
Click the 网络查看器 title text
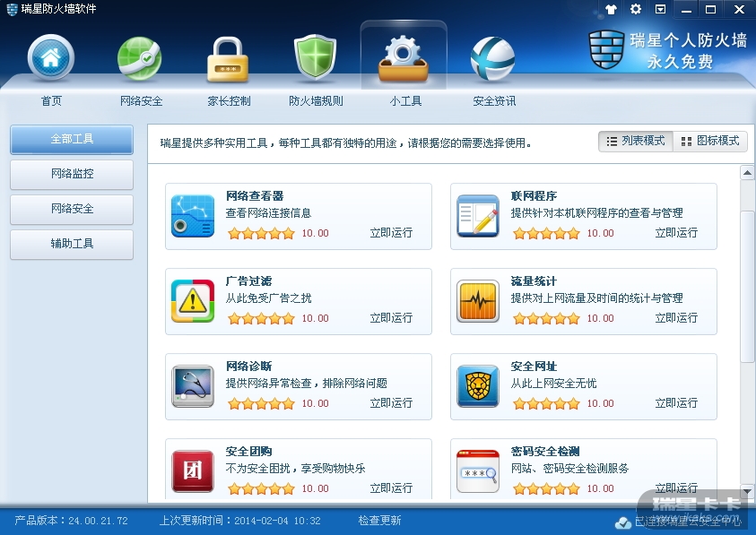[x=255, y=196]
